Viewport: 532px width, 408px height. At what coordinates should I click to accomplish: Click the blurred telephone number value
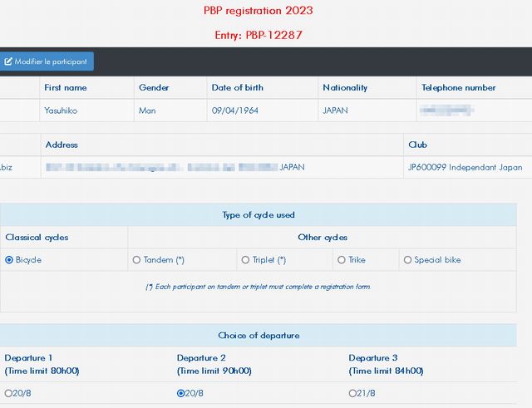point(447,110)
